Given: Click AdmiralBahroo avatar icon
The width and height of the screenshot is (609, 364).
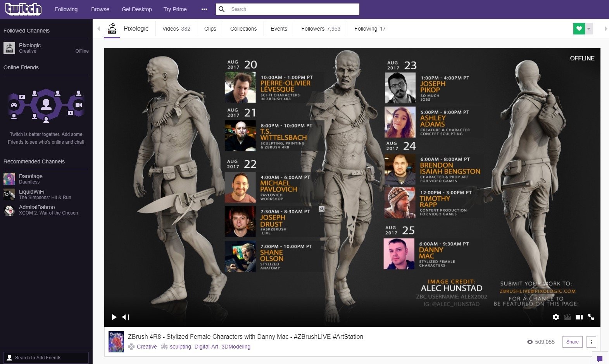Looking at the screenshot, I should click(x=9, y=210).
